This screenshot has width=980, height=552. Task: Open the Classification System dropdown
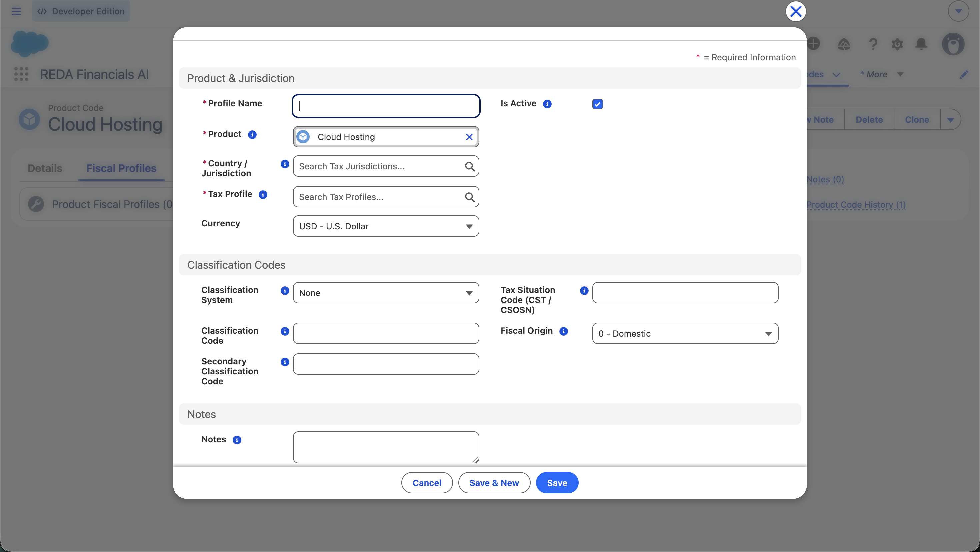[x=386, y=293]
